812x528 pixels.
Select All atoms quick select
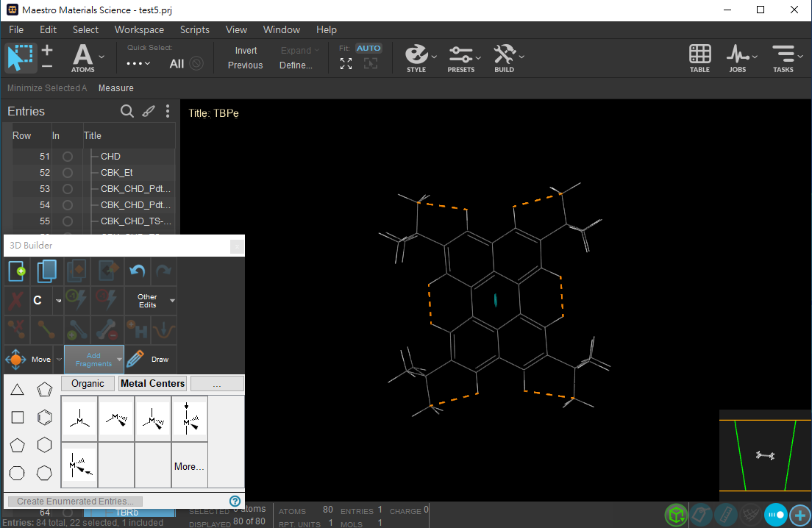click(x=177, y=64)
